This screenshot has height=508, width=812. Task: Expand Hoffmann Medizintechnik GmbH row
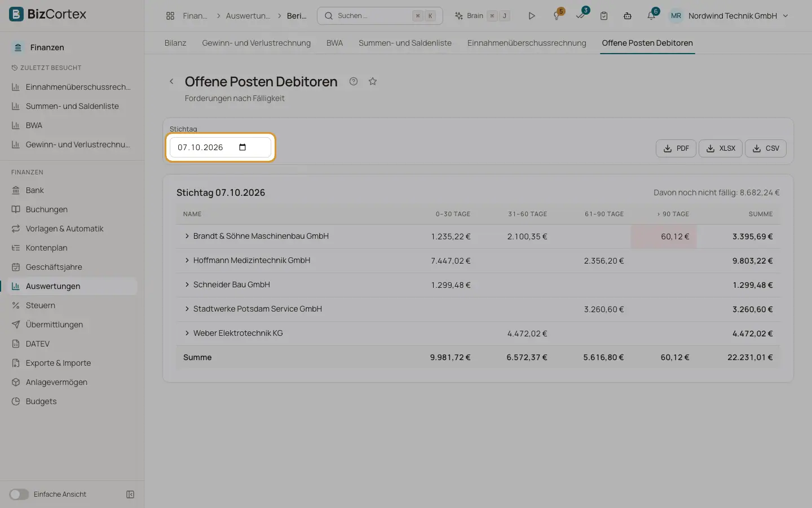187,260
